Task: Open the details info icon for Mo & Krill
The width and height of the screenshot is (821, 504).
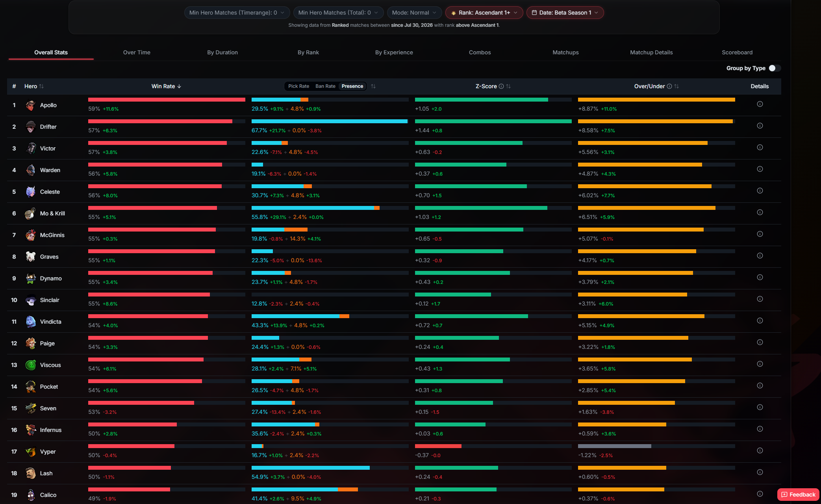Action: [x=760, y=213]
